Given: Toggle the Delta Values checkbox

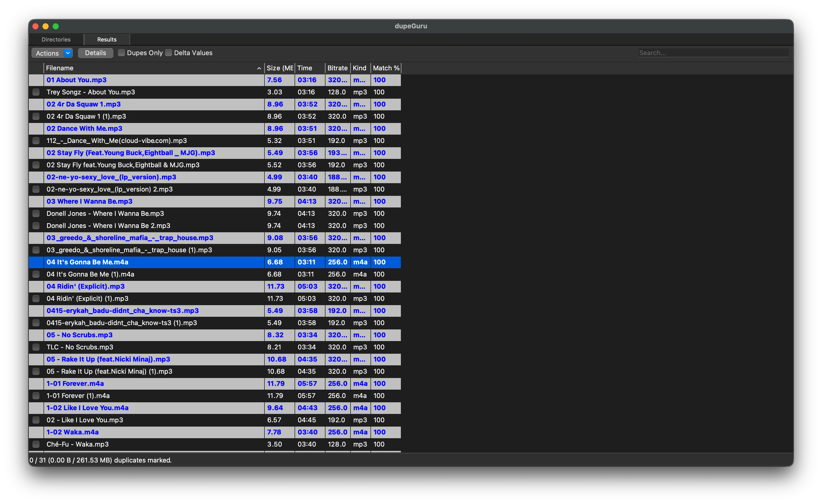Looking at the screenshot, I should (169, 53).
